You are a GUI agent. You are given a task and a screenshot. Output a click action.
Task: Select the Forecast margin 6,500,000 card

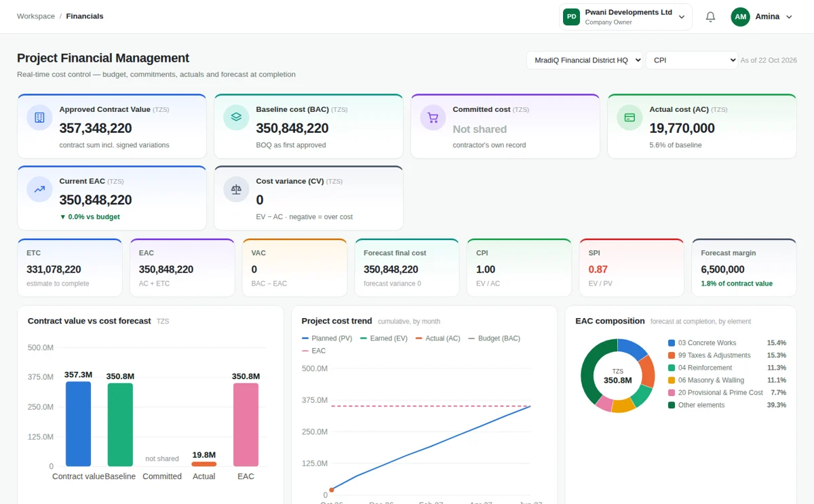coord(744,268)
